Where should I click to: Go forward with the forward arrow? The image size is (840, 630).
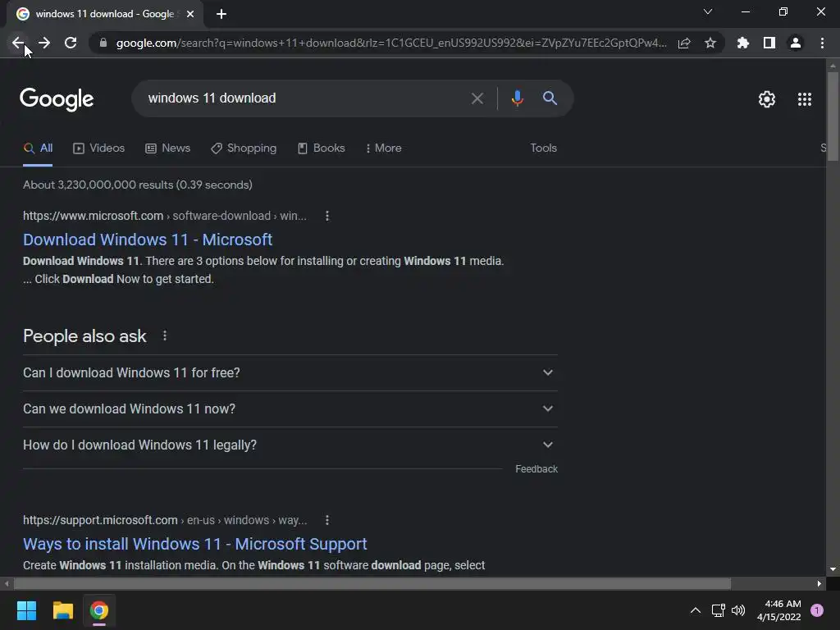pos(44,43)
